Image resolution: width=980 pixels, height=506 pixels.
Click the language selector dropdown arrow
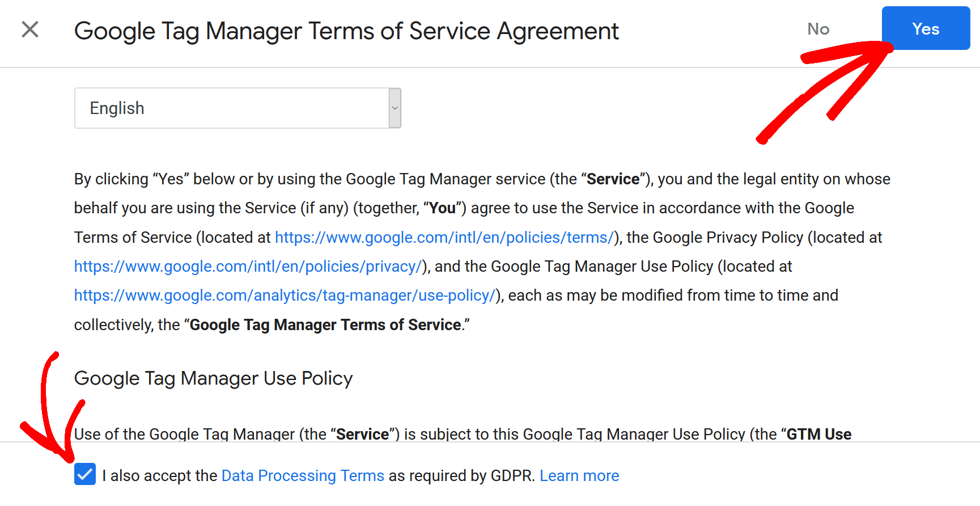(x=394, y=108)
